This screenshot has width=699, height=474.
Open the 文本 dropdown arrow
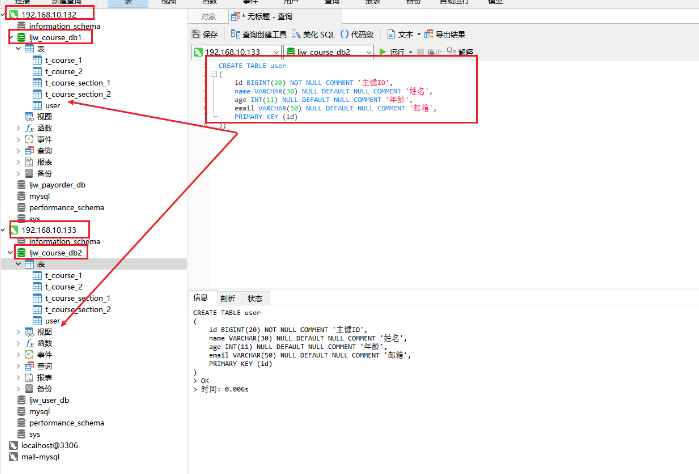coord(419,34)
